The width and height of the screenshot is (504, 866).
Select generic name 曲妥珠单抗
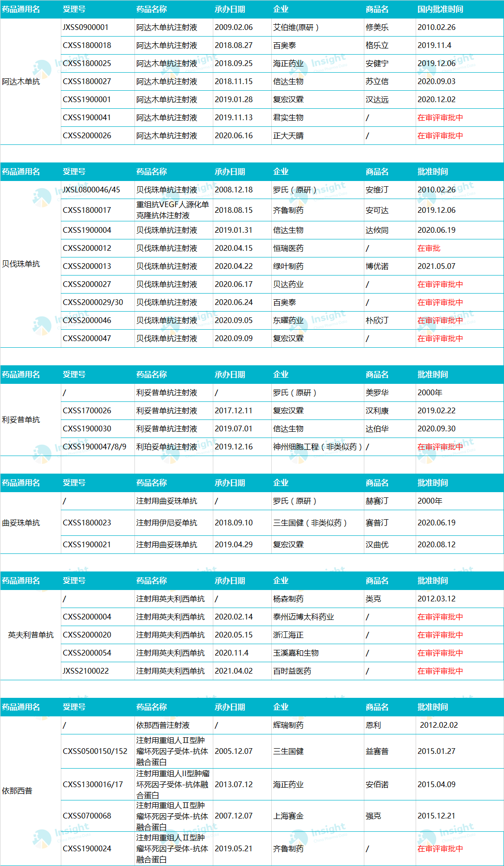point(21,523)
